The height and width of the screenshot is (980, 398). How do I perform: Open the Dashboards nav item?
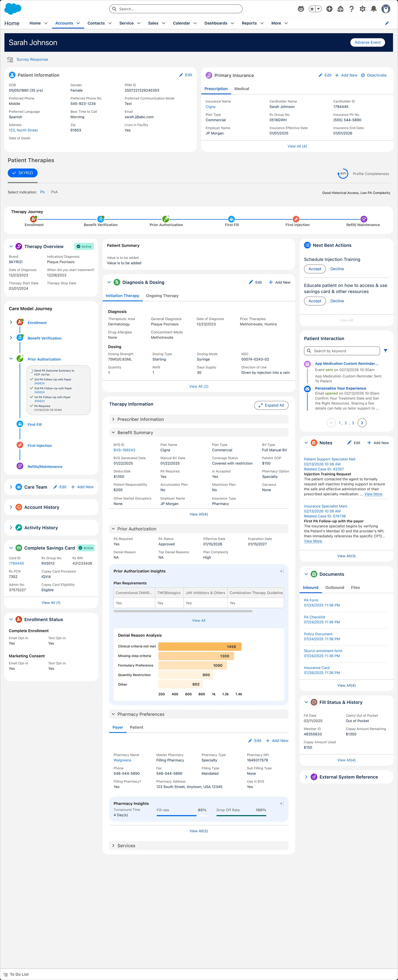tap(216, 23)
